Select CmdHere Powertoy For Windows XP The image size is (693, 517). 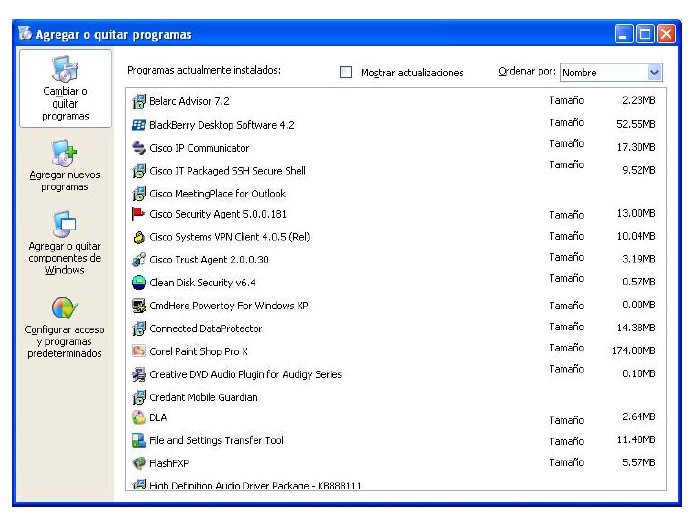click(228, 306)
